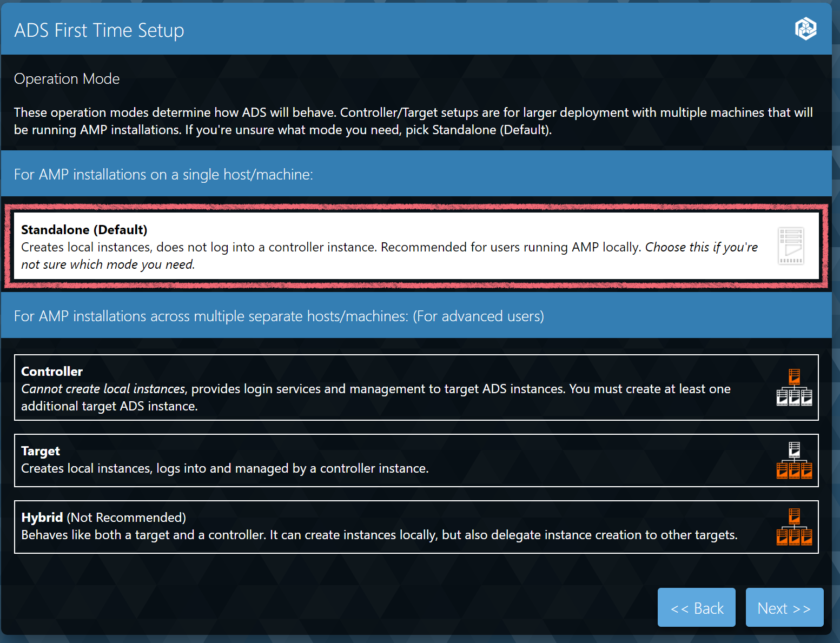Go to the next setup step
Viewport: 840px width, 643px height.
coord(784,607)
